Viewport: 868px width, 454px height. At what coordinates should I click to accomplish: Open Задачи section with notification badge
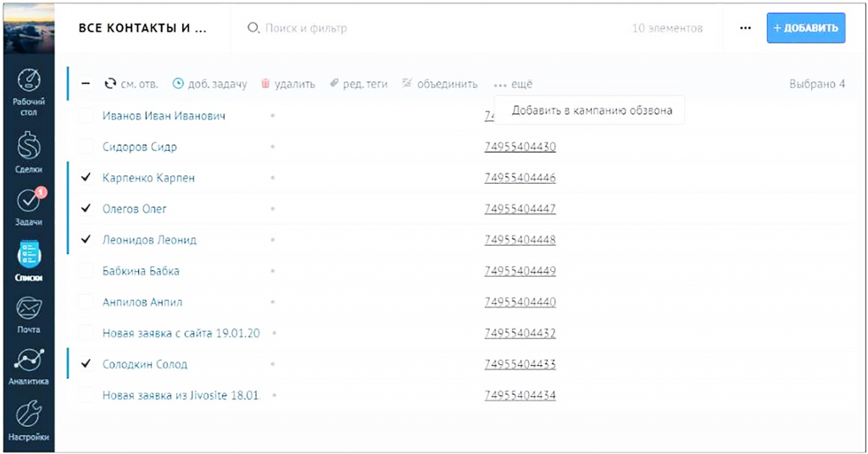pyautogui.click(x=29, y=208)
